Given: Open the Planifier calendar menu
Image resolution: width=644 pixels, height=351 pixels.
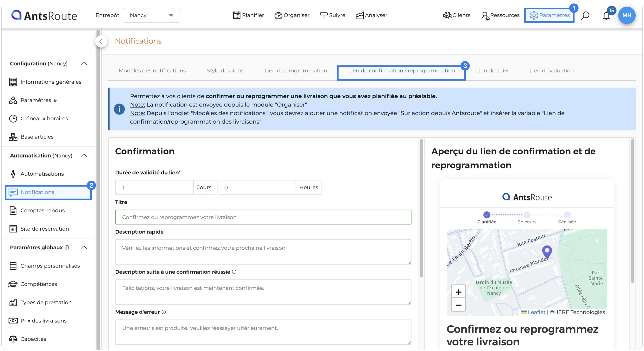Looking at the screenshot, I should point(249,15).
